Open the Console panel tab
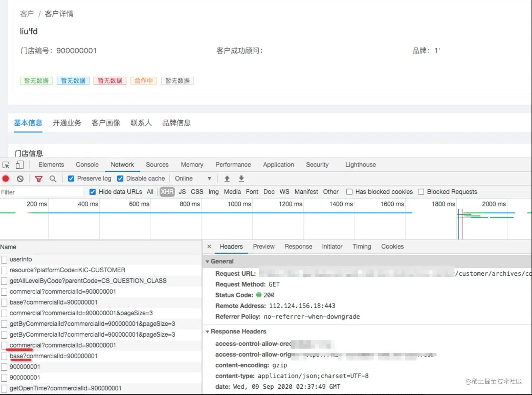 click(87, 165)
